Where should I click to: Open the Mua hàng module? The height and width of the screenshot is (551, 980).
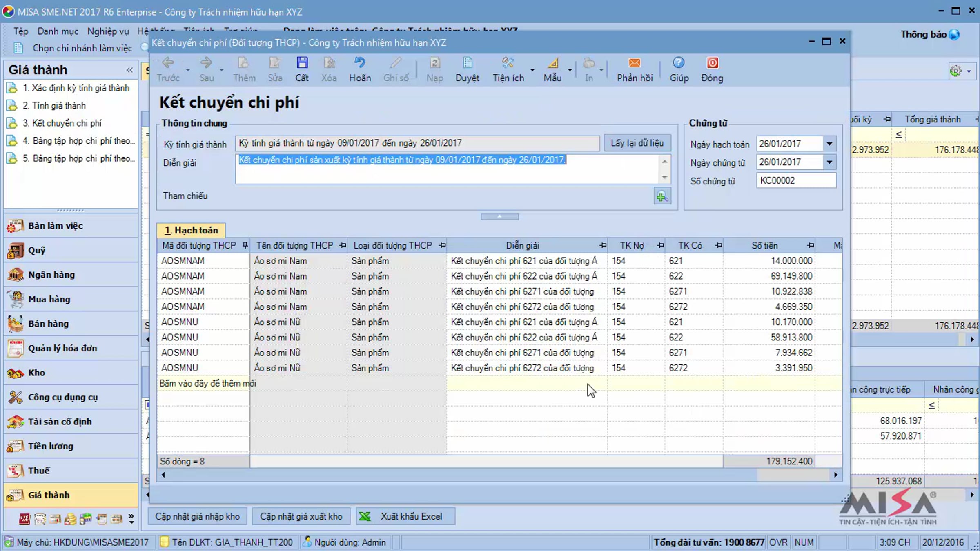tap(71, 299)
